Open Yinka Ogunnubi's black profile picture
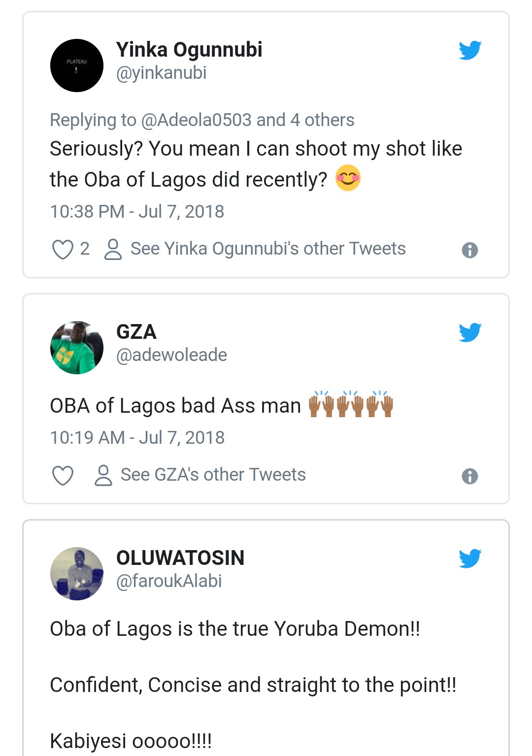 click(77, 66)
